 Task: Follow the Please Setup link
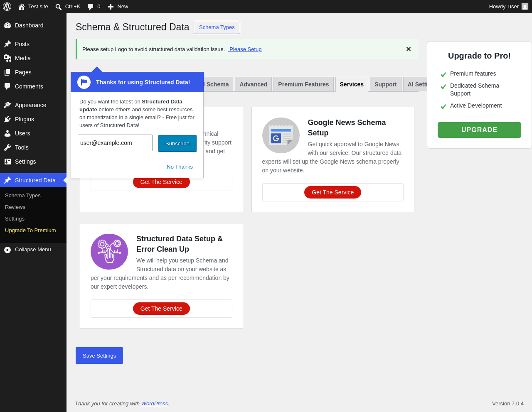point(245,49)
